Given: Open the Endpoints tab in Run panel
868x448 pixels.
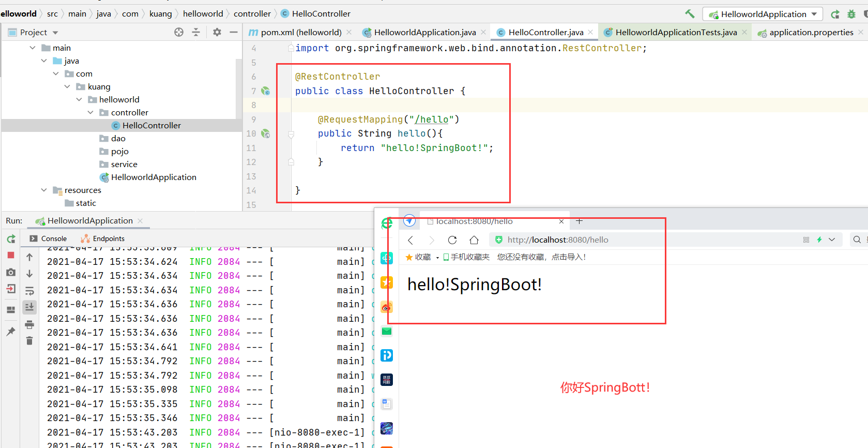Looking at the screenshot, I should pos(102,238).
